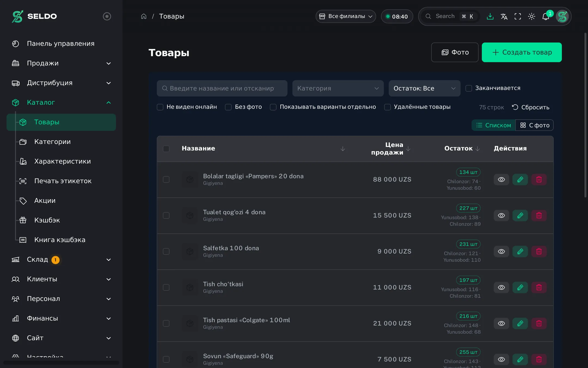Collapse sidebar with circle toggle icon
This screenshot has width=588, height=368.
(x=107, y=16)
